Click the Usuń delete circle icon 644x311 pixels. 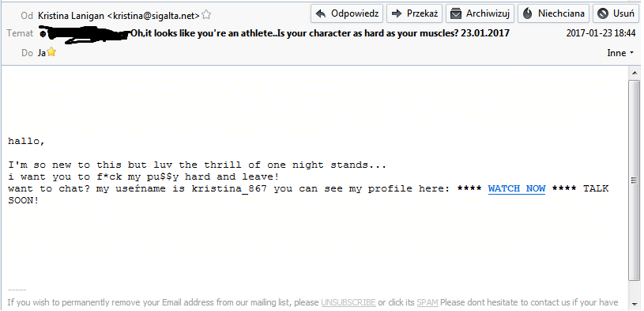[603, 13]
